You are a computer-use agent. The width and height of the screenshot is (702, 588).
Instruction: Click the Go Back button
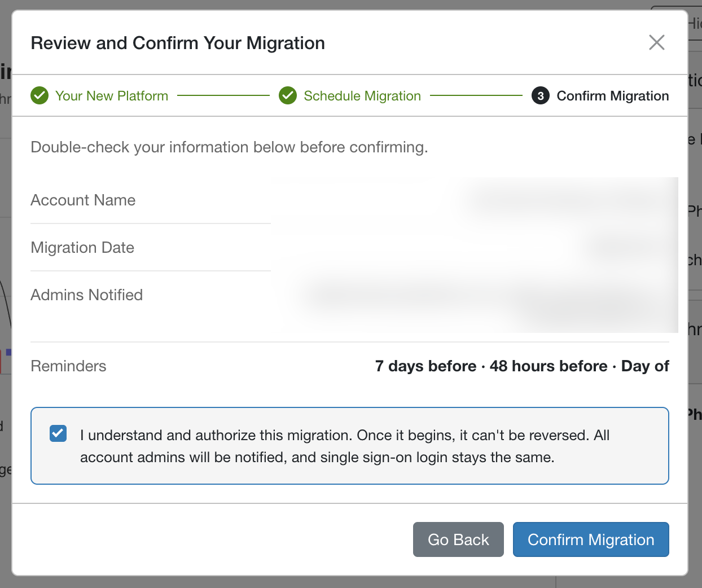(x=458, y=539)
